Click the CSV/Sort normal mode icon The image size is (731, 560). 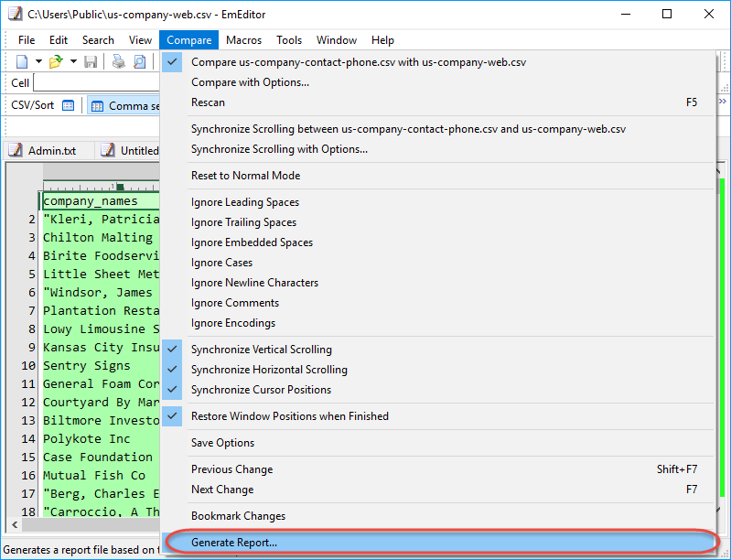point(68,105)
